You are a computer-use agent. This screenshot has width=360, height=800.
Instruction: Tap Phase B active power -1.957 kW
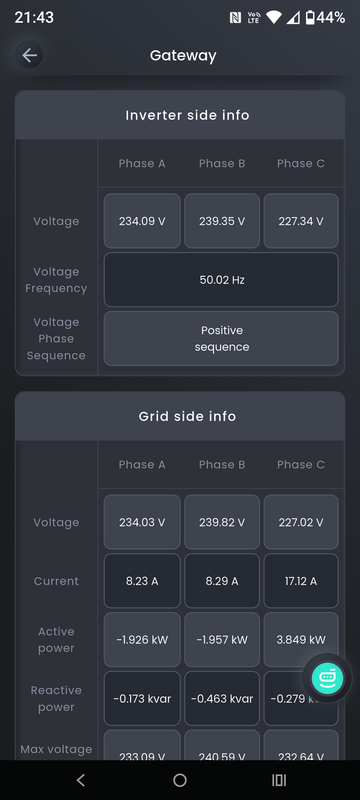(222, 639)
